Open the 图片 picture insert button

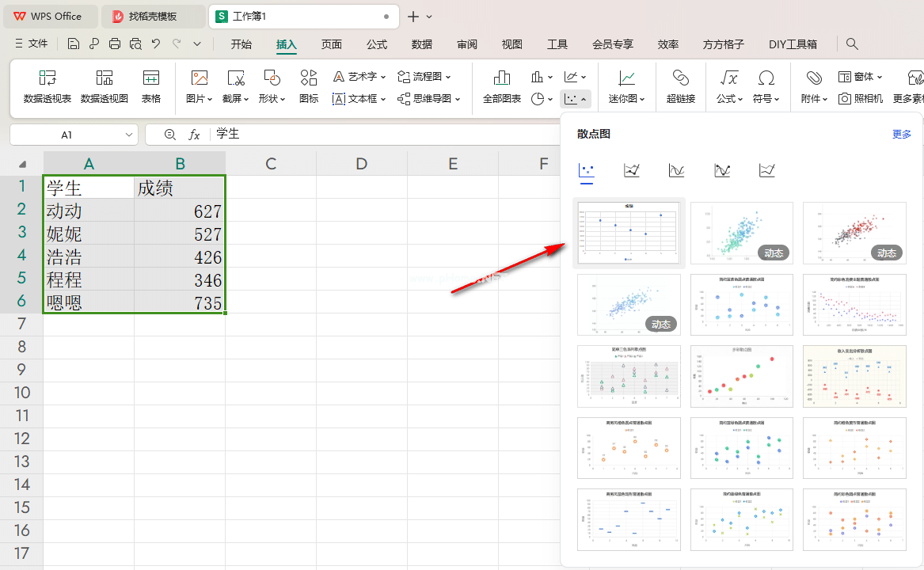point(200,86)
